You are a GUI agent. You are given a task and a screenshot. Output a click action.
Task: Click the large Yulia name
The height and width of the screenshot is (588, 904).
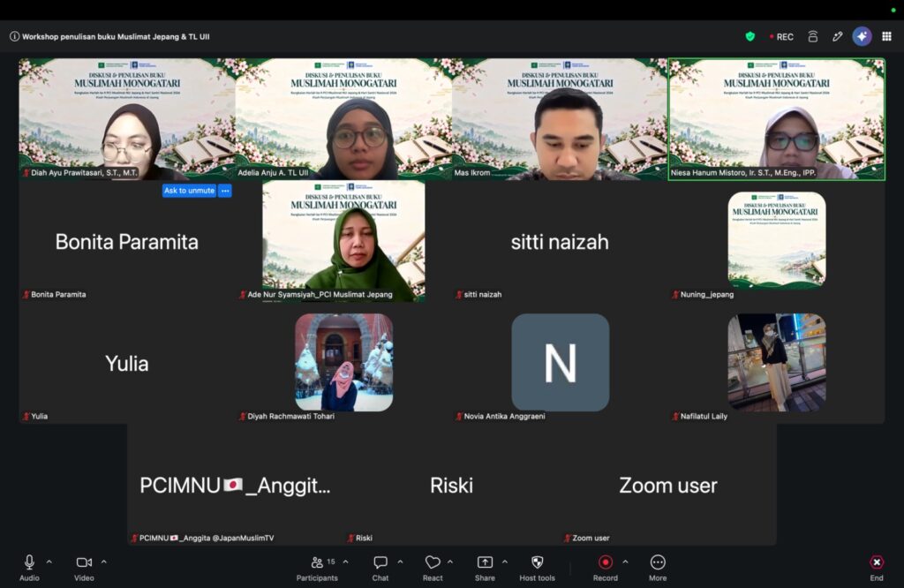[x=127, y=364]
